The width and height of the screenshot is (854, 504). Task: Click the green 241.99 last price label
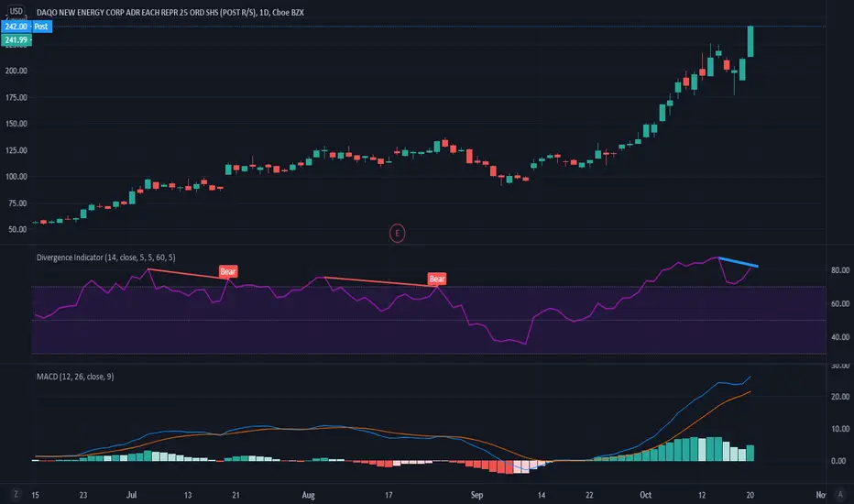[x=16, y=39]
